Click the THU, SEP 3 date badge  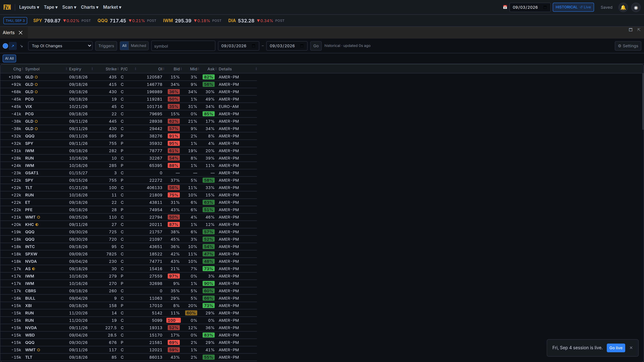(x=15, y=21)
